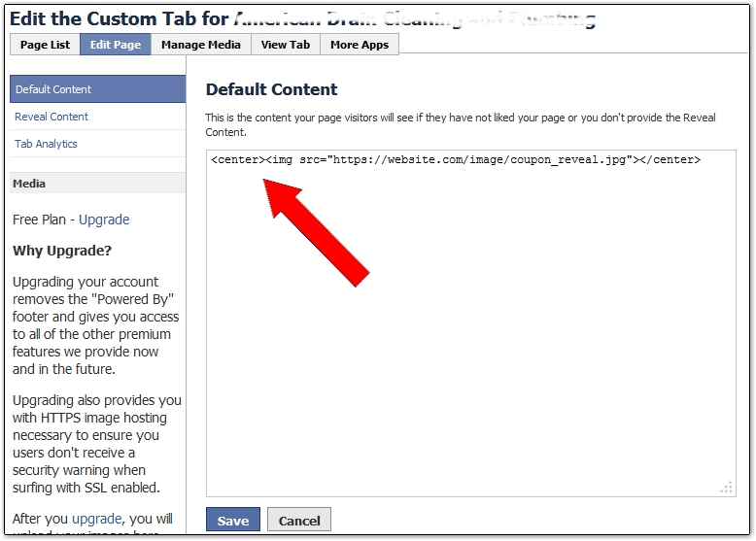Image resolution: width=756 pixels, height=541 pixels.
Task: Grab the text area resize handle
Action: click(x=726, y=488)
